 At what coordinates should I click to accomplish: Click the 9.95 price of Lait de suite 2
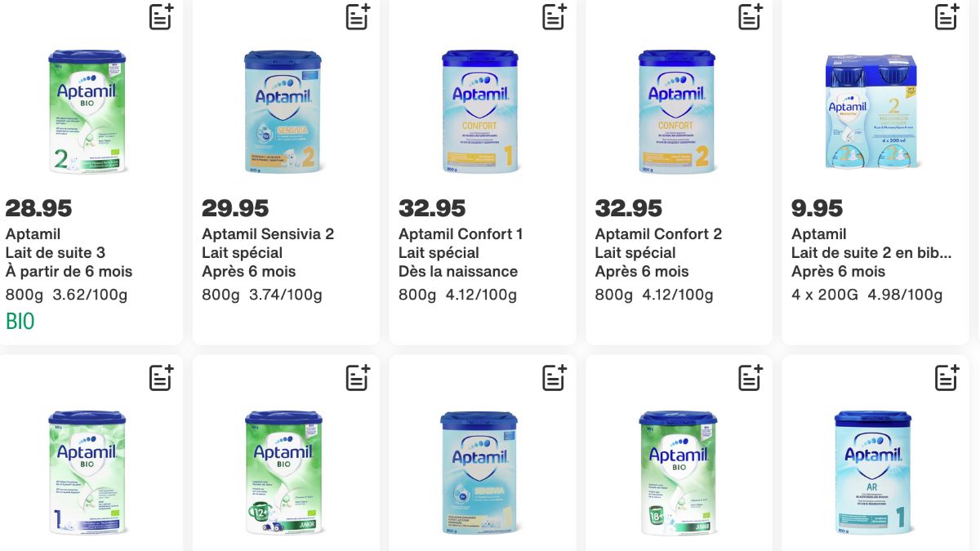tap(817, 209)
